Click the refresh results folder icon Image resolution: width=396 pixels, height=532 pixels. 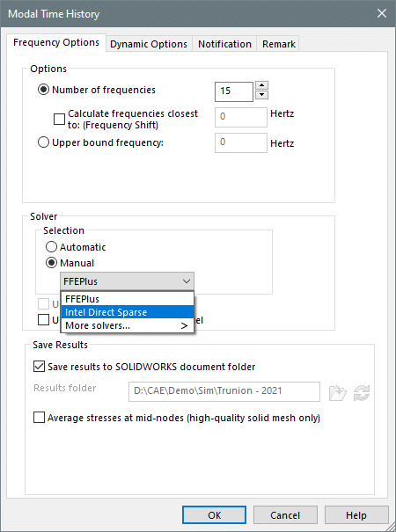click(x=362, y=393)
